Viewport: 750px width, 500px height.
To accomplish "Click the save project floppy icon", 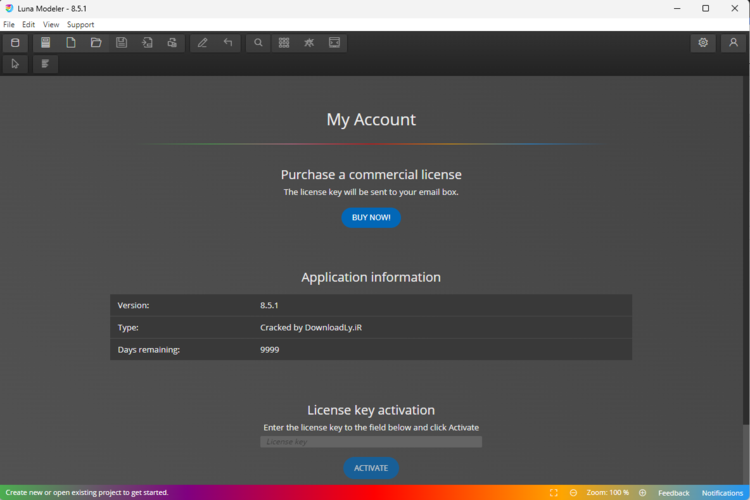I will [x=121, y=43].
